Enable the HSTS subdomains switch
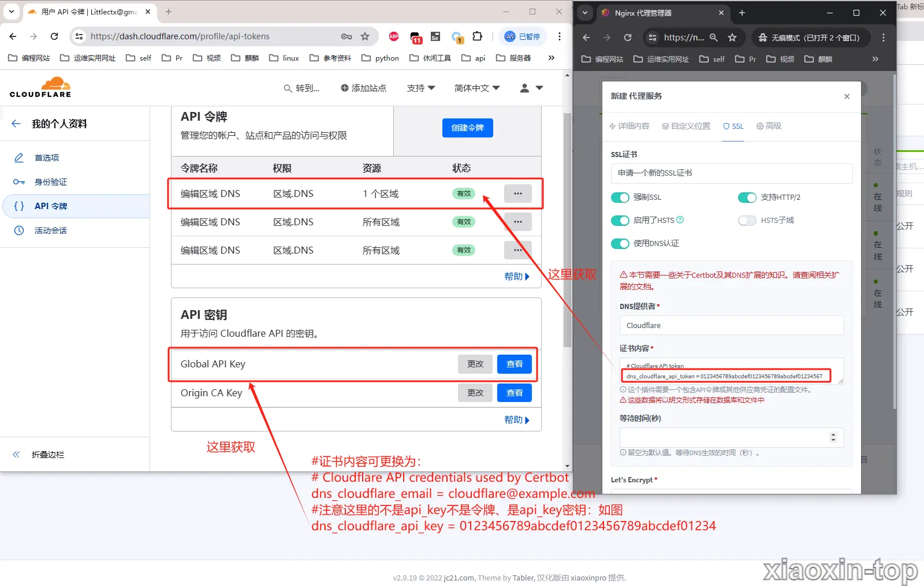Viewport: 924px width, 588px height. pos(747,221)
